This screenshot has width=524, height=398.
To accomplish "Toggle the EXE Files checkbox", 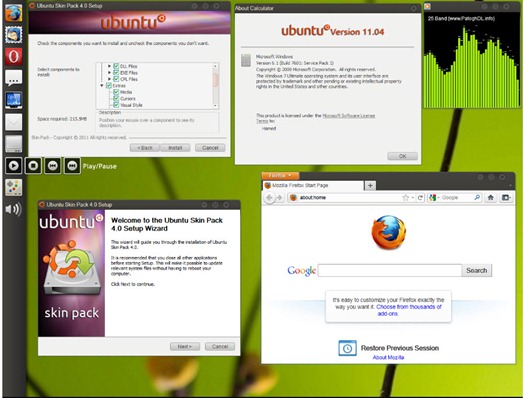I will 116,73.
